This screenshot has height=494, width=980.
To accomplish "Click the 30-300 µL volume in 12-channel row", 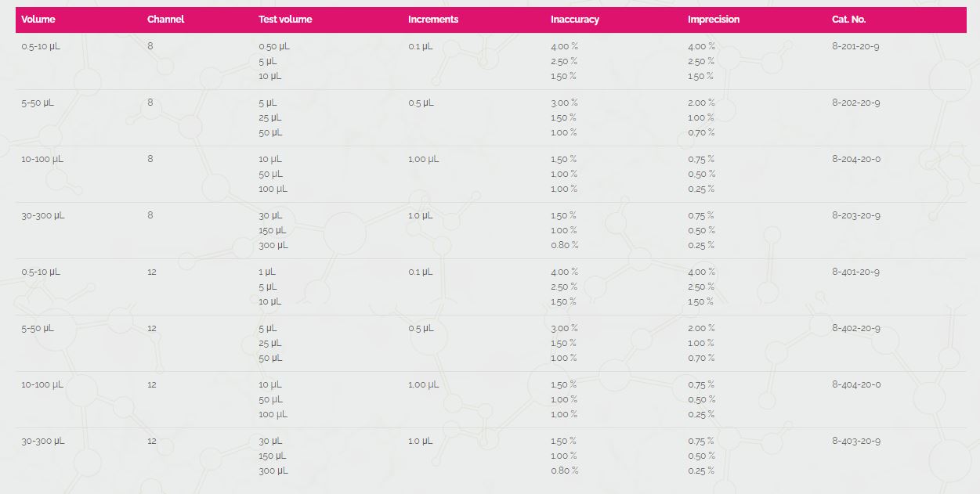I will (43, 441).
